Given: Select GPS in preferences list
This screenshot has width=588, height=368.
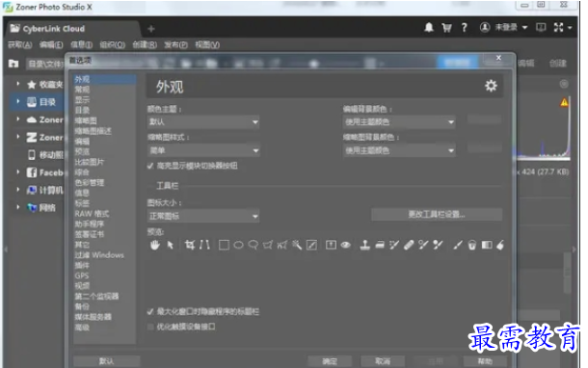Looking at the screenshot, I should [82, 276].
